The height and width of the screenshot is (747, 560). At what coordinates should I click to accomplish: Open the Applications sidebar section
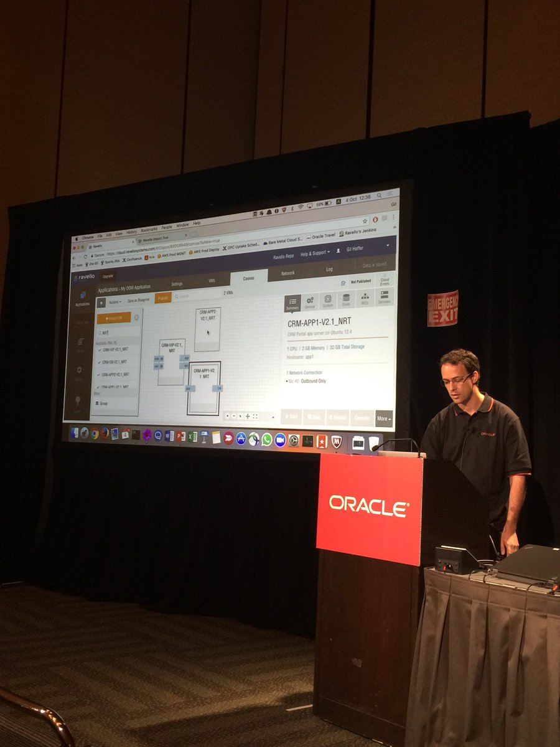82,298
